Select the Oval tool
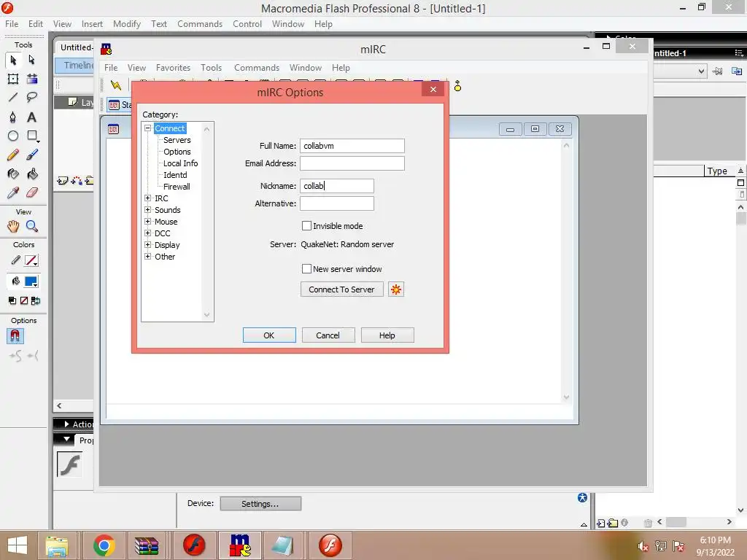The height and width of the screenshot is (560, 747). pos(13,136)
